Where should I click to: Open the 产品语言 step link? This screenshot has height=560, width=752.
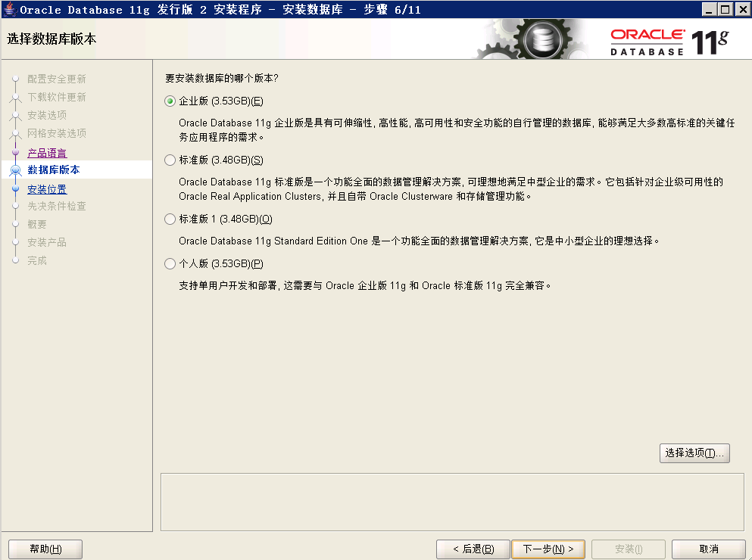[47, 153]
